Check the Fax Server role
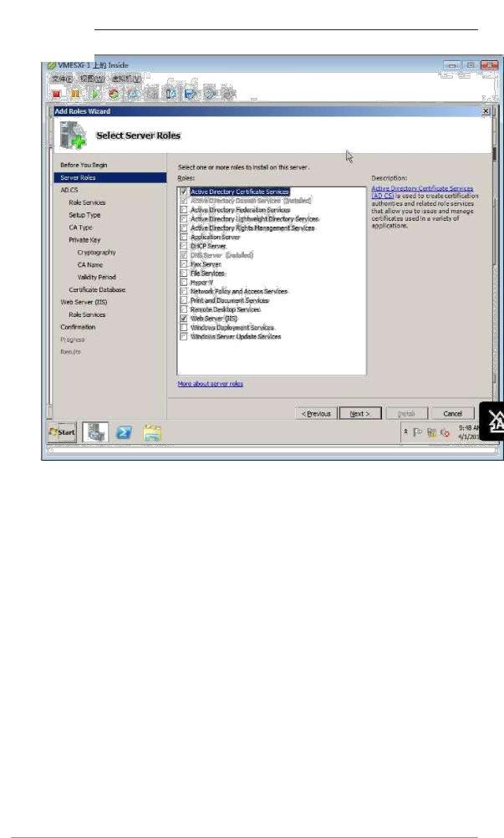Viewport: 504px width, 838px height. click(x=184, y=264)
